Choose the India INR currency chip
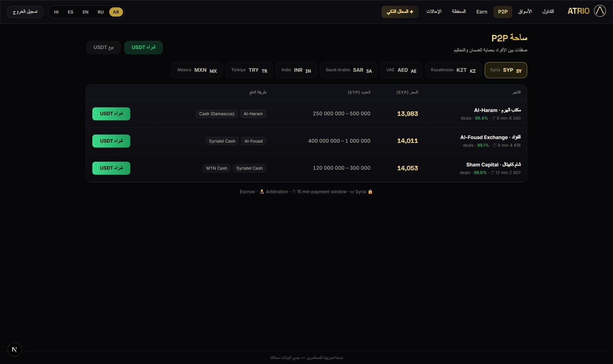 (x=296, y=70)
